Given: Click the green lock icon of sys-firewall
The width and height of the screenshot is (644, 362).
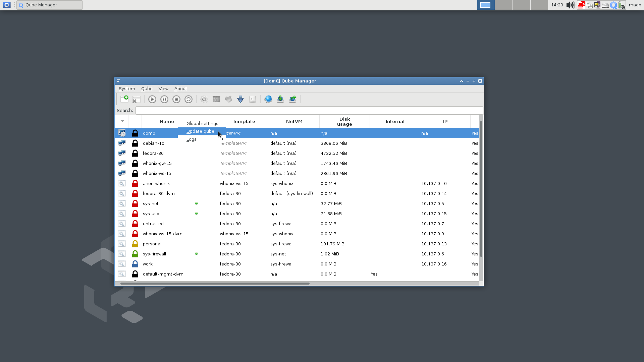Looking at the screenshot, I should coord(135,254).
